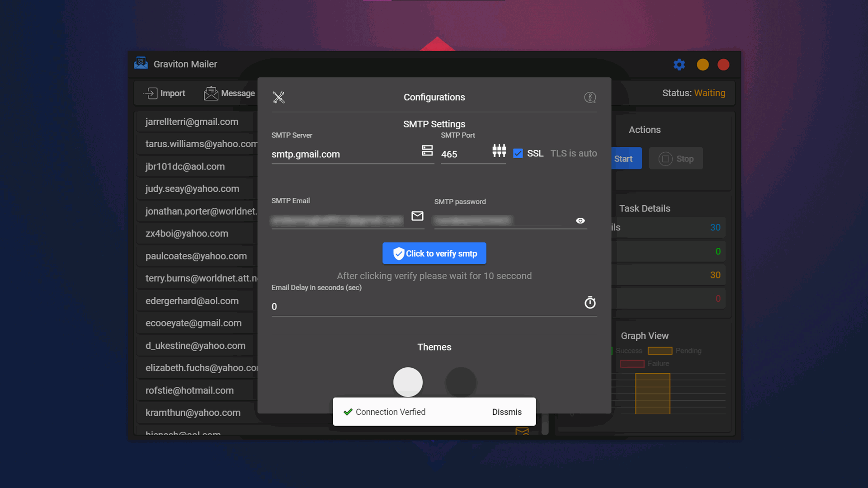Viewport: 868px width, 488px height.
Task: Dismiss the Connection Verified notification
Action: tap(507, 412)
